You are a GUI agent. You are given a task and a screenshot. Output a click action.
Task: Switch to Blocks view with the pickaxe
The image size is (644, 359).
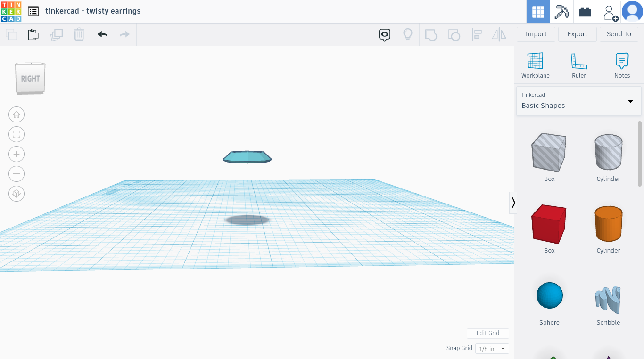click(x=561, y=12)
